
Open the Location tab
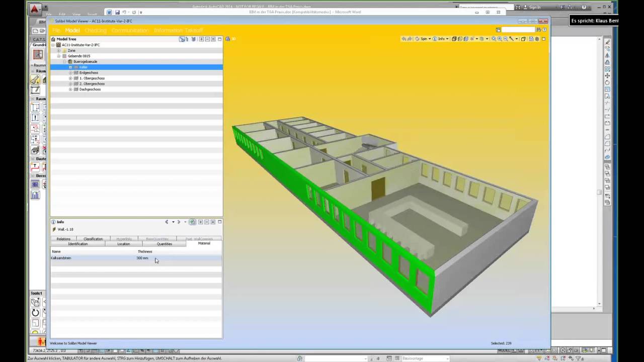[x=124, y=244]
